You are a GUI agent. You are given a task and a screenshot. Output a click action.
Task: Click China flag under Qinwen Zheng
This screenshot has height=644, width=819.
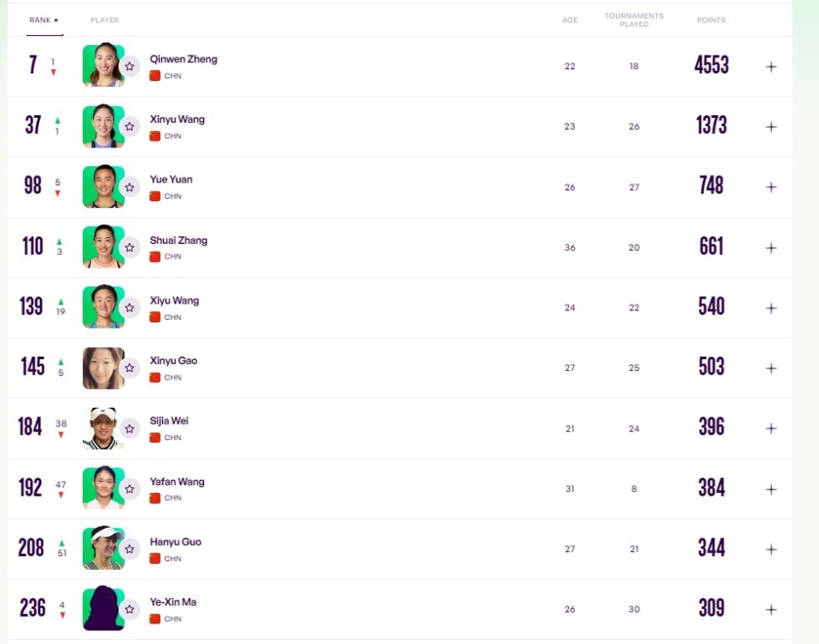tap(155, 76)
